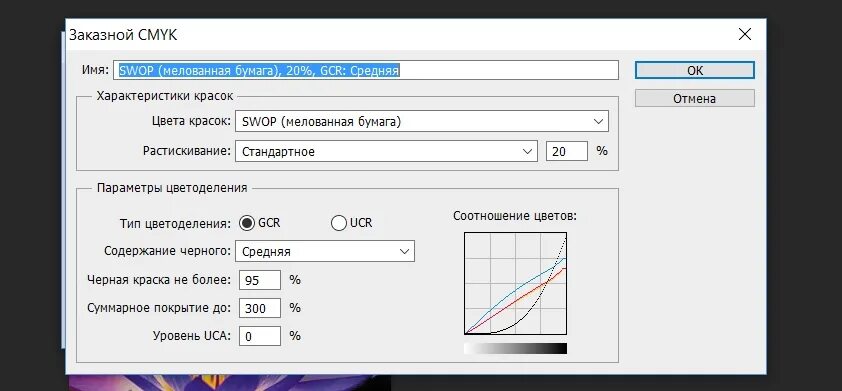Open the Цвета красок dropdown
The image size is (842, 391).
422,121
